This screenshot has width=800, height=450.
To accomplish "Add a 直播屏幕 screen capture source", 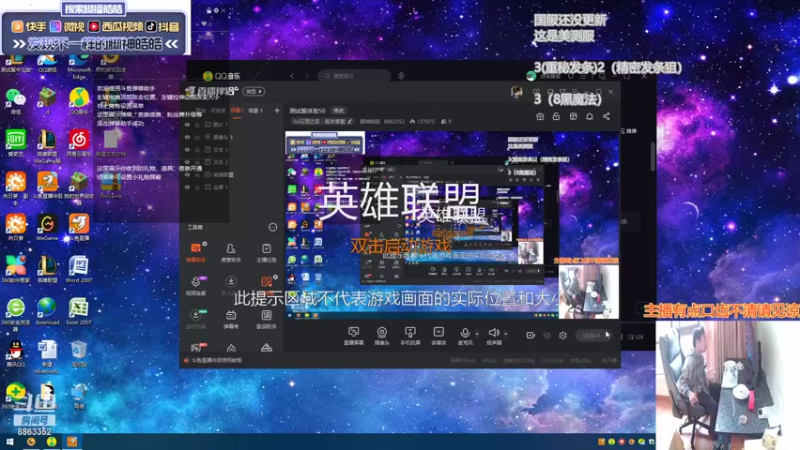I will coord(353,336).
